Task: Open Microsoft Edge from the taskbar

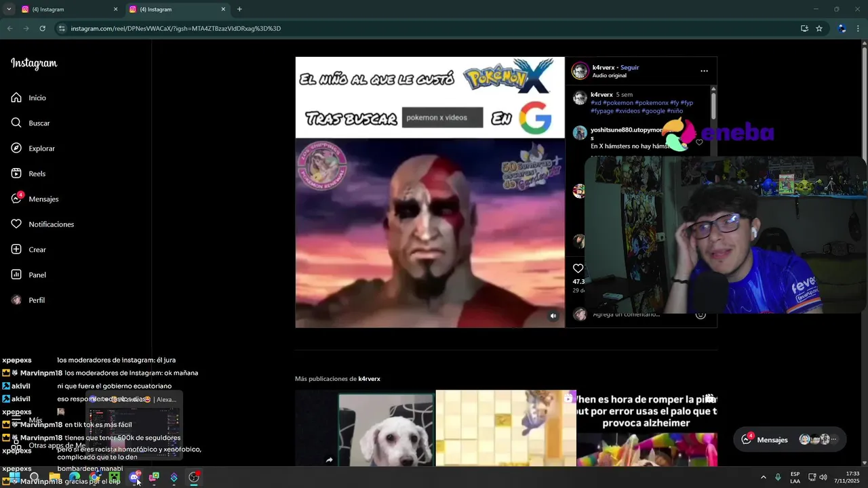Action: 75,477
